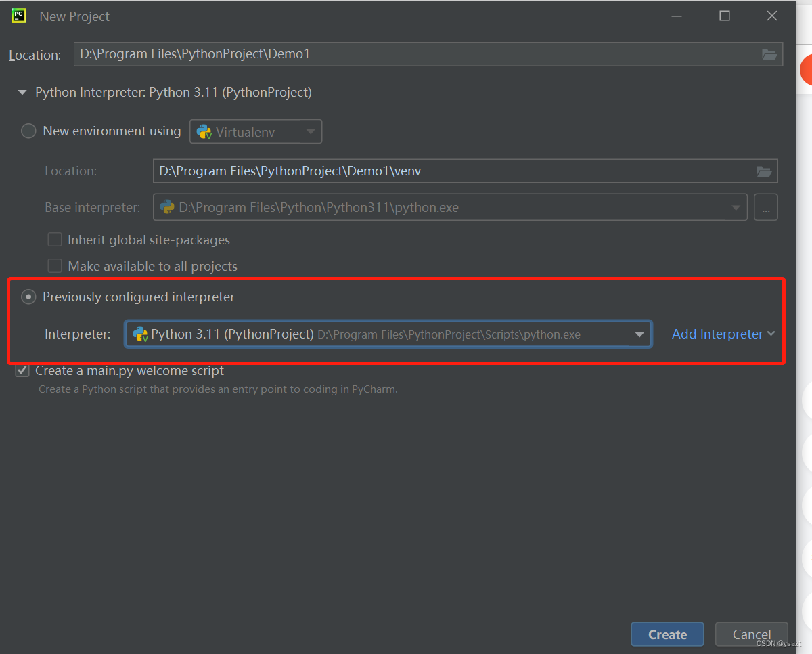
Task: Minimize the New Project window
Action: [x=677, y=16]
